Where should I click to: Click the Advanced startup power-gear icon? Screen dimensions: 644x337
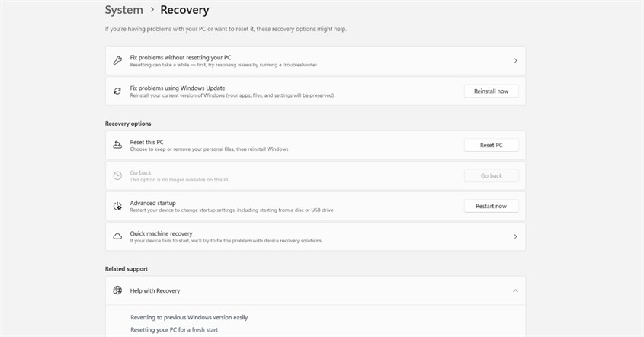117,206
